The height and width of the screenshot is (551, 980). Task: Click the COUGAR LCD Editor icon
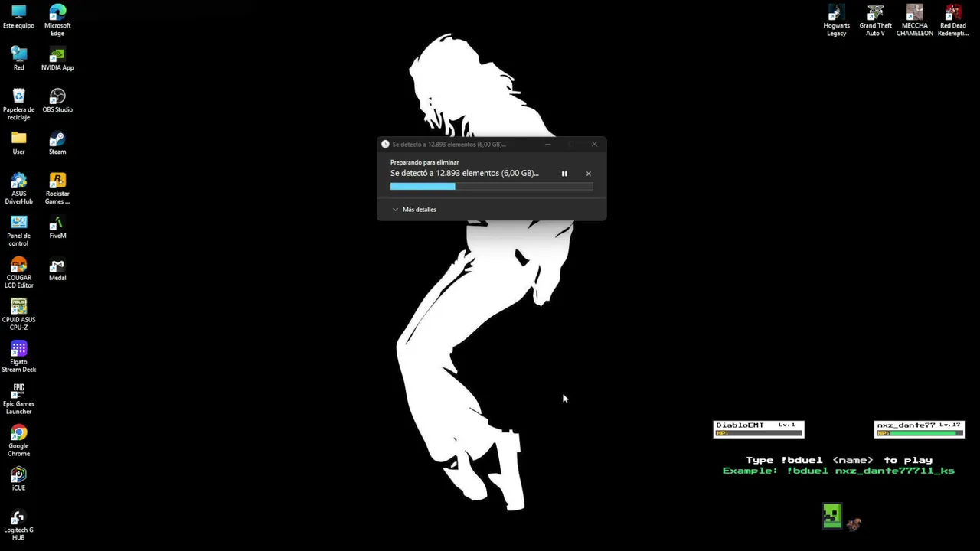pos(18,272)
